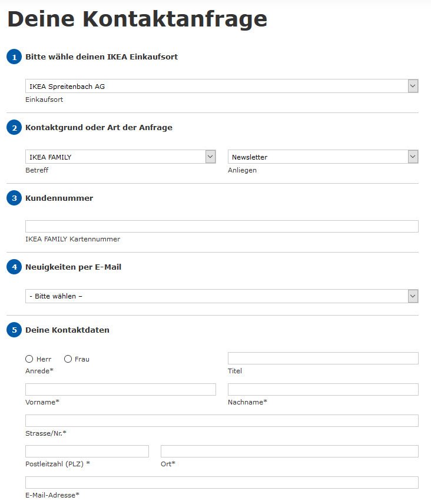Open the Betreff dropdown showing IKEA FAMILY

pos(121,157)
